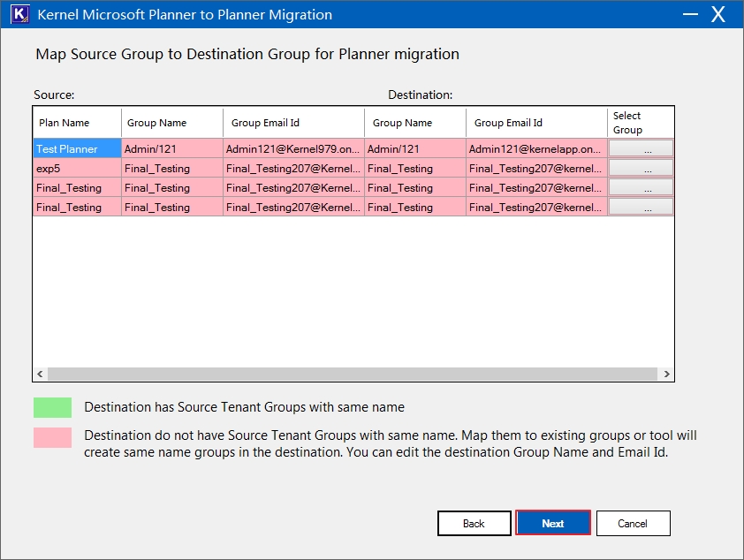Click left arrow of horizontal scrollbar
Viewport: 744px width, 560px height.
[40, 374]
